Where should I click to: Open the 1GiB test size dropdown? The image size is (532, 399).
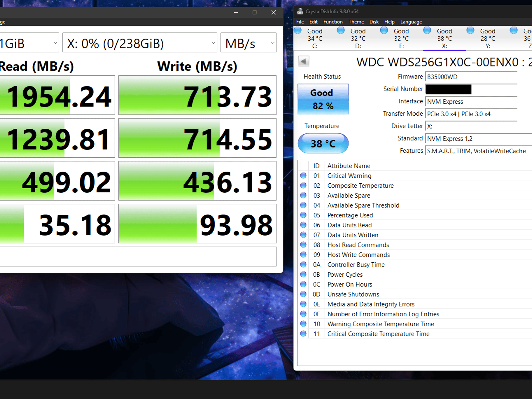[x=29, y=43]
